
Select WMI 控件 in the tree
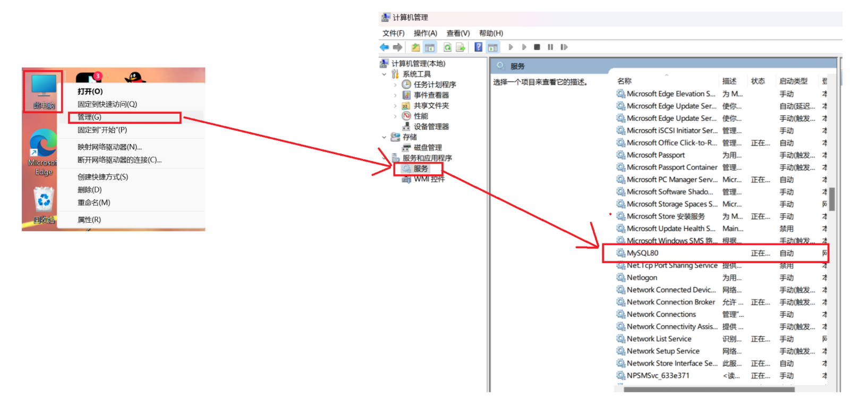click(429, 179)
